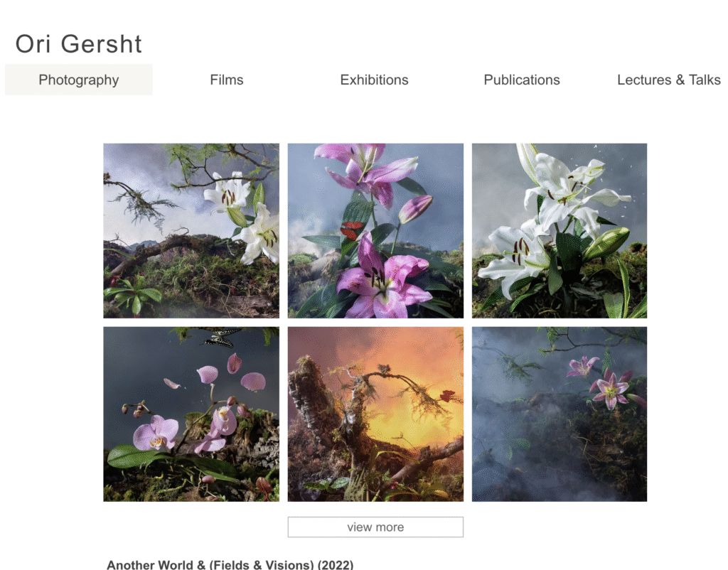The width and height of the screenshot is (728, 570).
Task: Open pink lilies with red butterfly thumbnail
Action: [375, 231]
